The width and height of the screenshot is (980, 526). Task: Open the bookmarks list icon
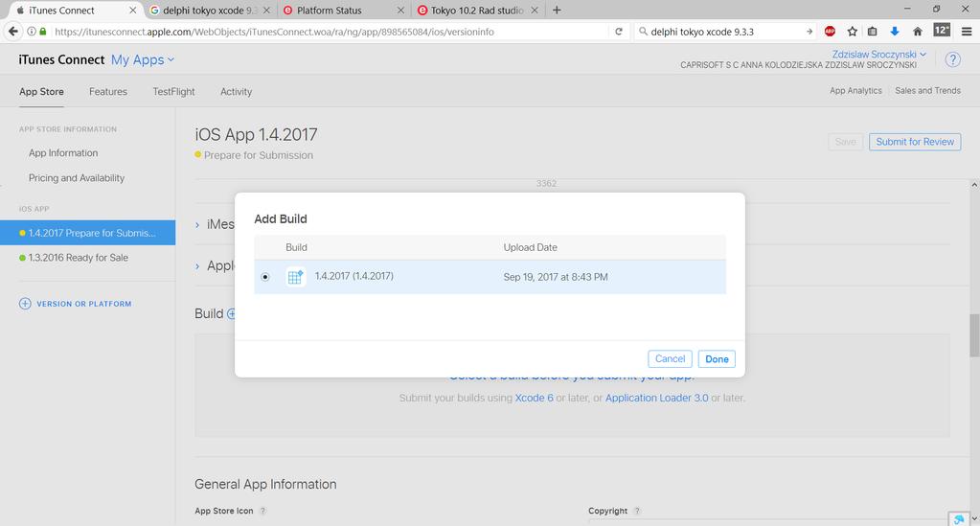(873, 32)
